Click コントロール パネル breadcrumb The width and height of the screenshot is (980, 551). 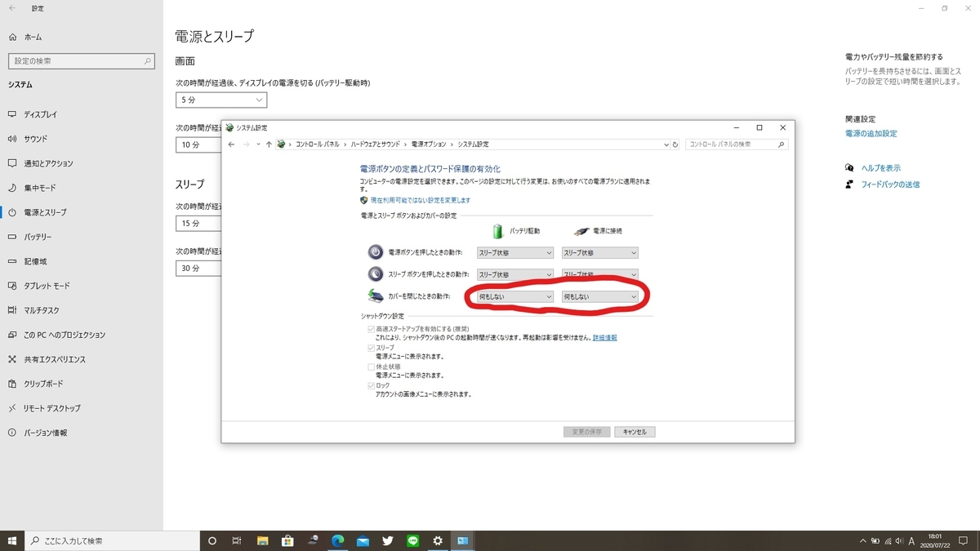point(318,144)
